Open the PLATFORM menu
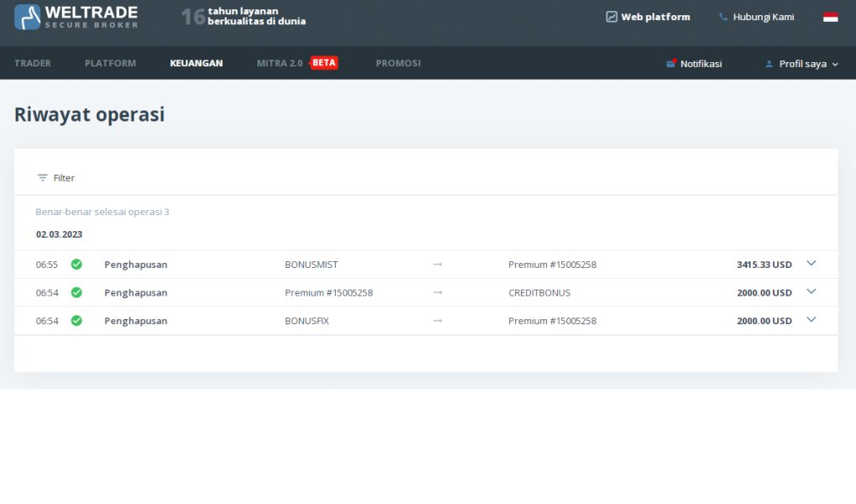The width and height of the screenshot is (856, 504). click(x=110, y=63)
